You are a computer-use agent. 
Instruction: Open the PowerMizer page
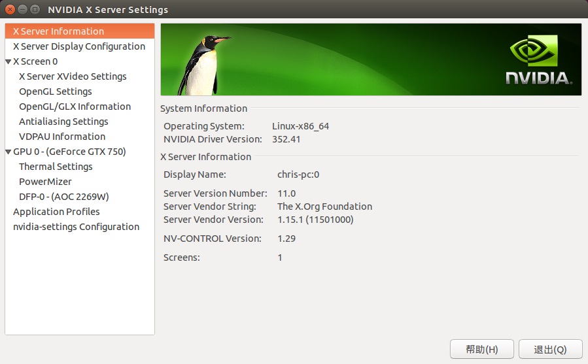click(45, 182)
